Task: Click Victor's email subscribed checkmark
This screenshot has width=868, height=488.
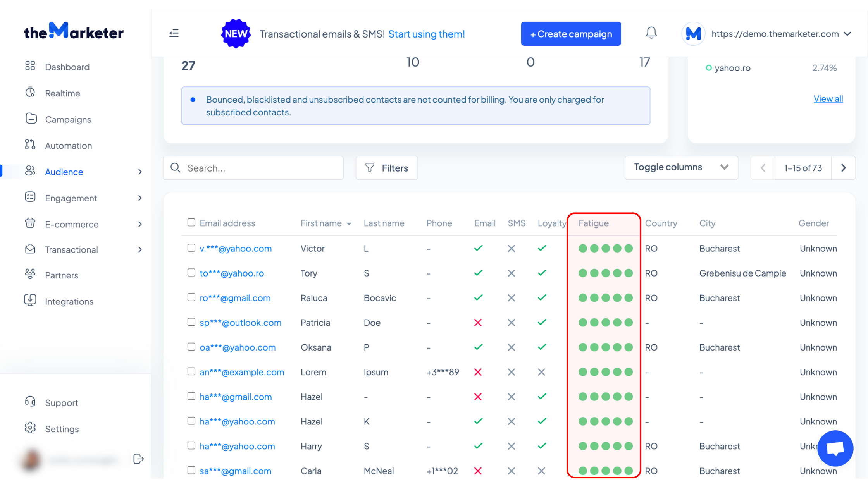Action: coord(478,248)
